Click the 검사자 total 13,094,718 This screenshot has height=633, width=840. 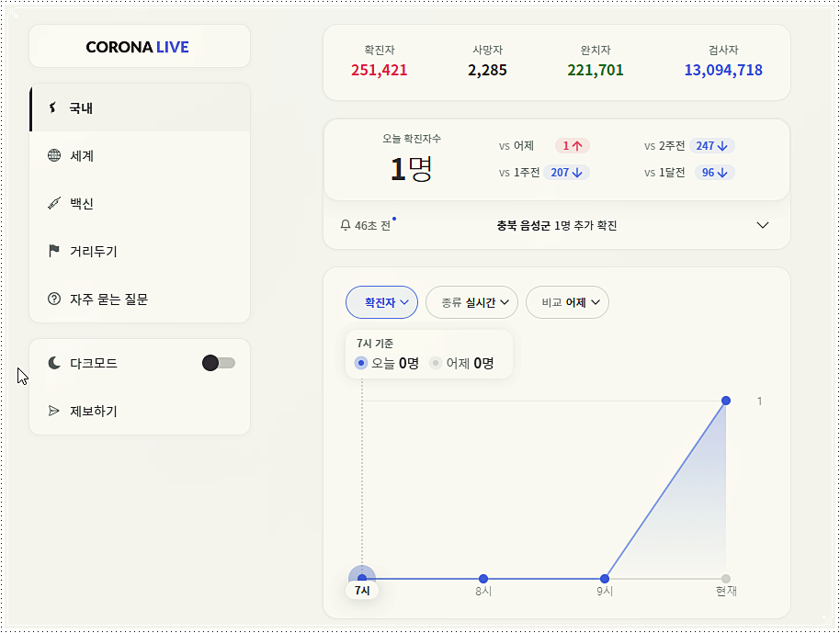(723, 70)
